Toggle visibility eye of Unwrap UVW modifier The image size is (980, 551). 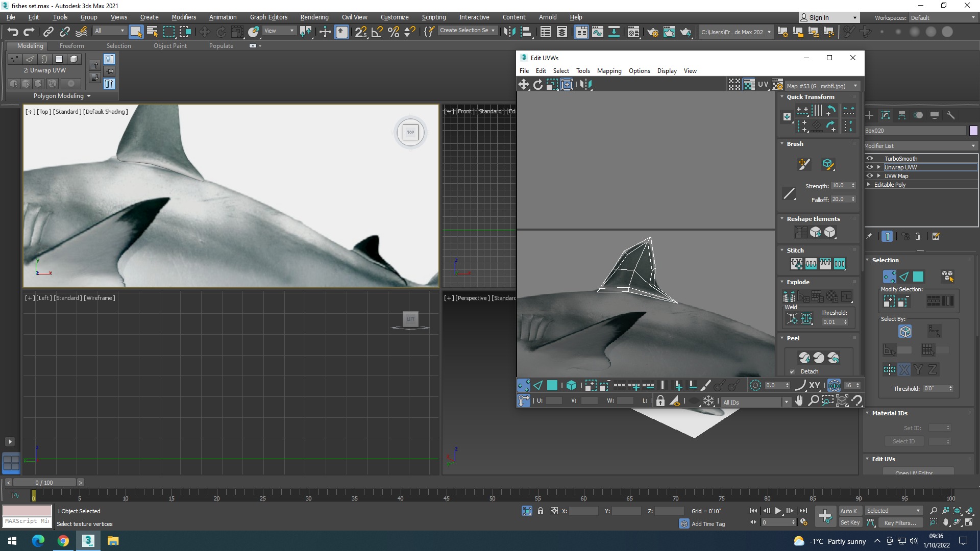pyautogui.click(x=870, y=167)
